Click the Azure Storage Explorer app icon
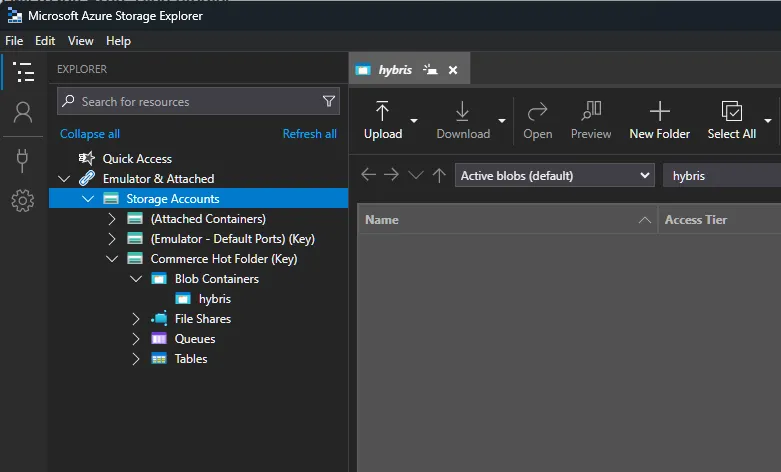Screen dimensions: 781x472 tap(14, 15)
